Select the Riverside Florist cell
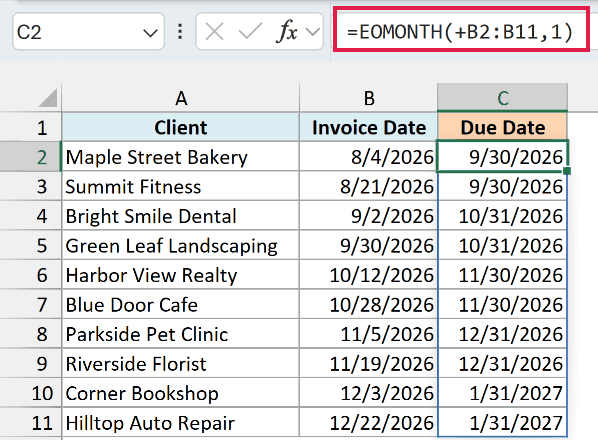 tap(181, 363)
